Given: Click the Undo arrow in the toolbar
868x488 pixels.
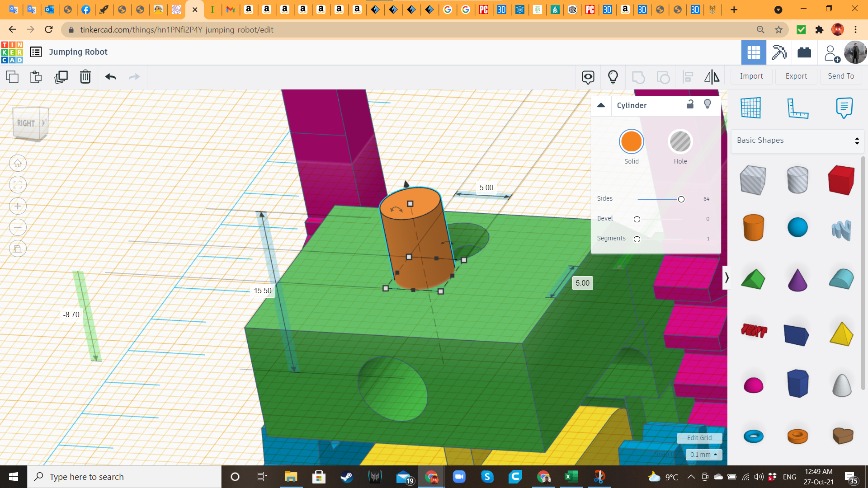Looking at the screenshot, I should point(110,77).
